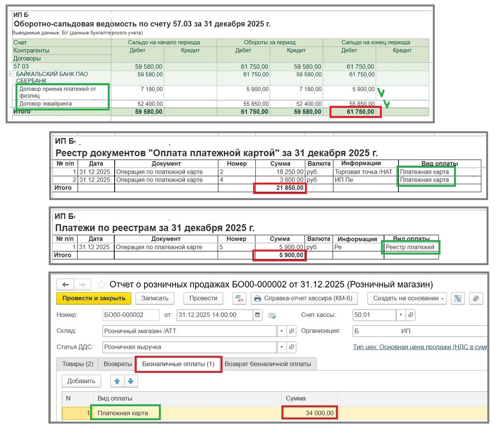Open the document structure (linked documents) icon
This screenshot has height=433, width=504.
click(458, 298)
